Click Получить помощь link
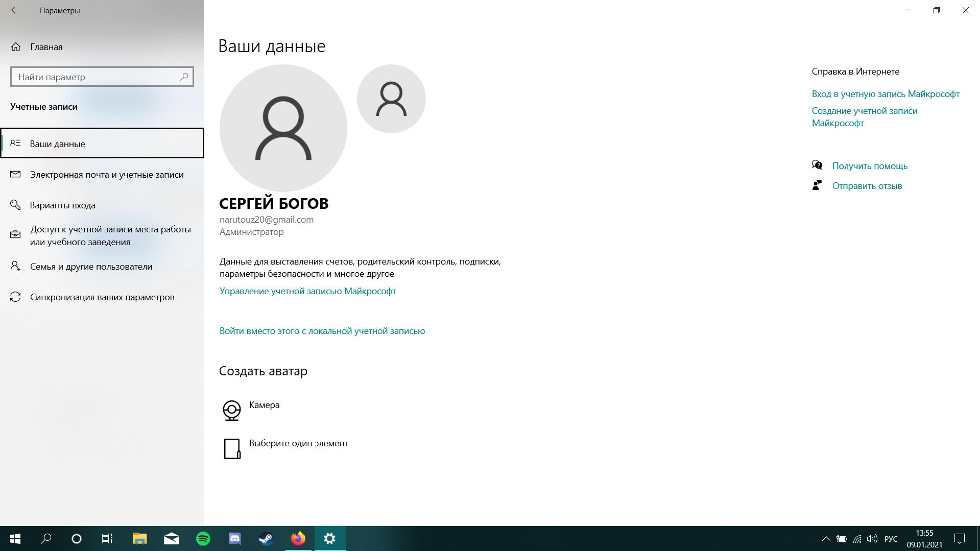The width and height of the screenshot is (980, 551). tap(870, 166)
